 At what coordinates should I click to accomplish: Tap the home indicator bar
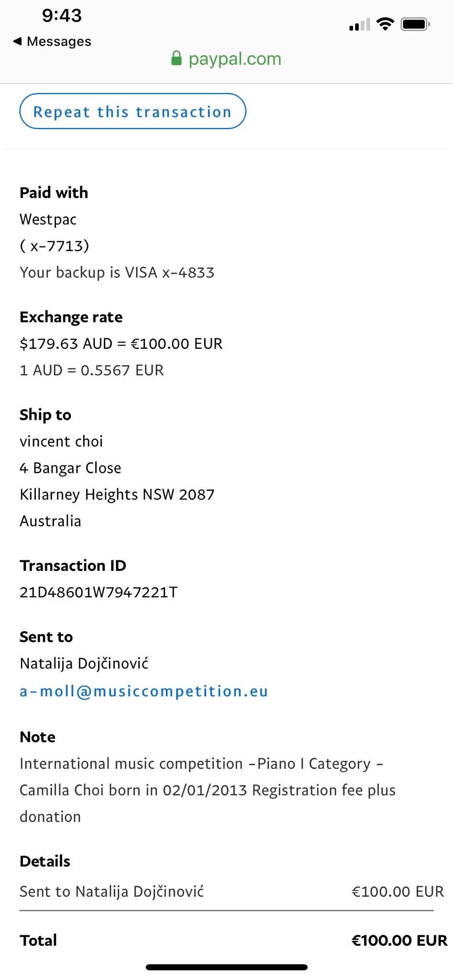pos(226,967)
